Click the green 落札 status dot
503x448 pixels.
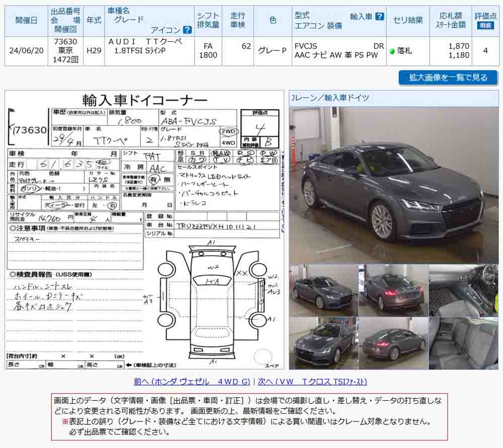point(392,51)
